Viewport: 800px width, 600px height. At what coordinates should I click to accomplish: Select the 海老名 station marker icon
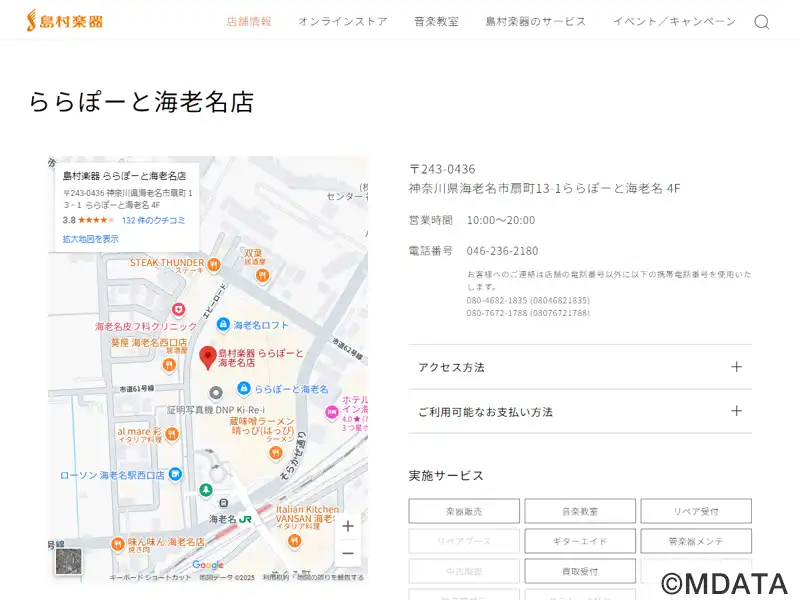click(x=223, y=503)
